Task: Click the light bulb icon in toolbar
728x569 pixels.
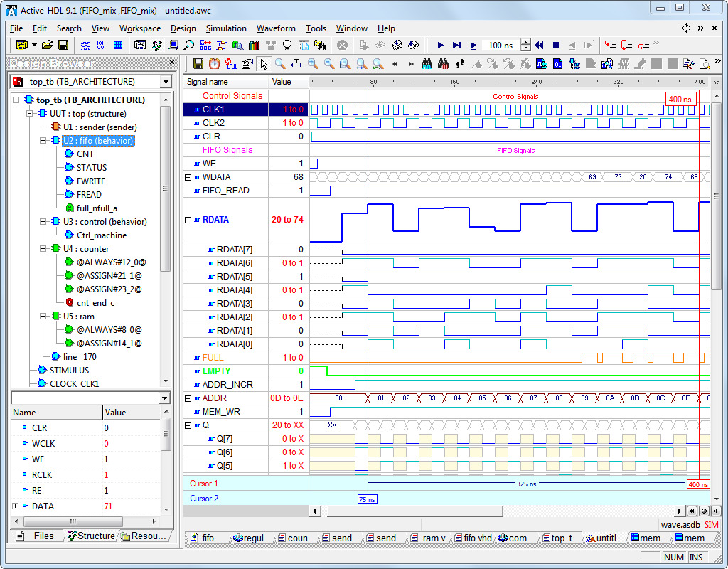Action: point(288,46)
